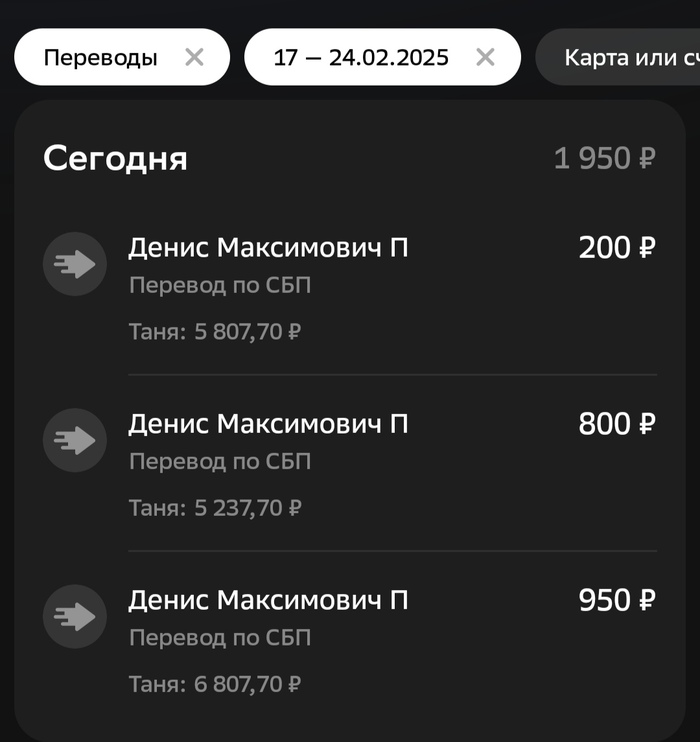Tap the 950 ₽ transfer amount

(x=616, y=600)
